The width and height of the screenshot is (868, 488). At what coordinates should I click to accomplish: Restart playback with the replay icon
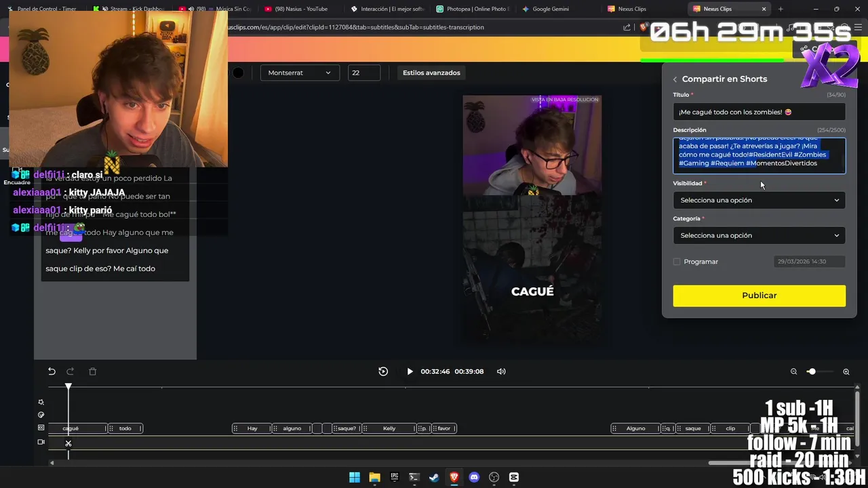click(383, 371)
